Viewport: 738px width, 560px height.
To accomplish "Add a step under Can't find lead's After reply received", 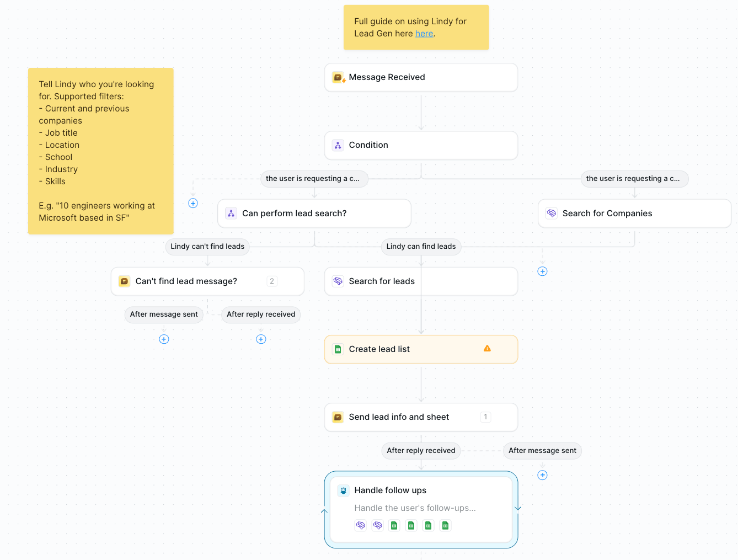I will click(261, 339).
